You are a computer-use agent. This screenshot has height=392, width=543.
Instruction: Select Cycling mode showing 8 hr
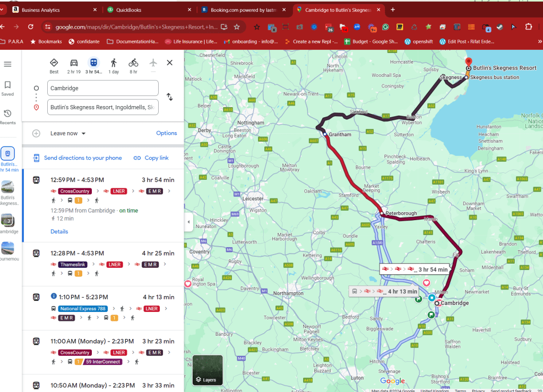(133, 66)
